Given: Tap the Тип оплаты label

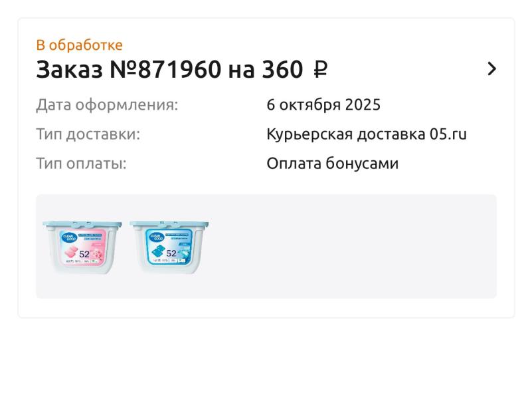Looking at the screenshot, I should [81, 164].
